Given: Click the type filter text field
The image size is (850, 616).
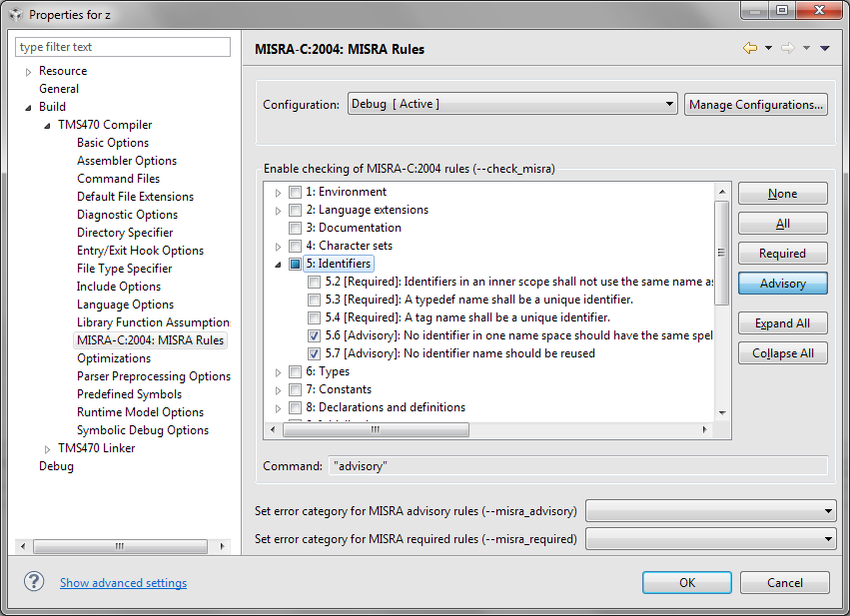Looking at the screenshot, I should (123, 47).
